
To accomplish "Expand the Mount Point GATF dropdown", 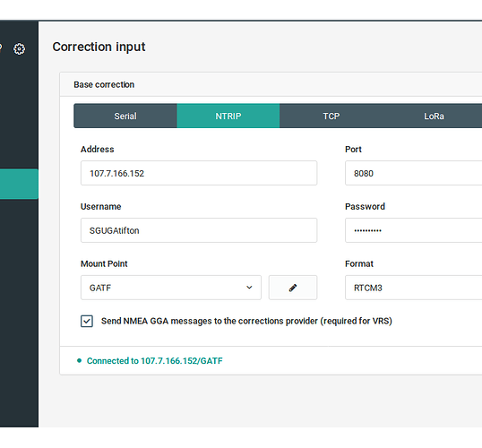I will [x=171, y=288].
